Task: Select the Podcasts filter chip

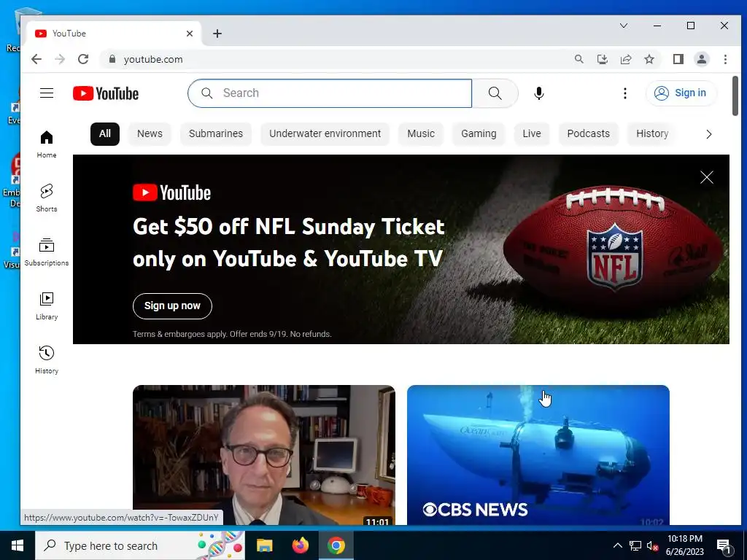Action: 589,134
